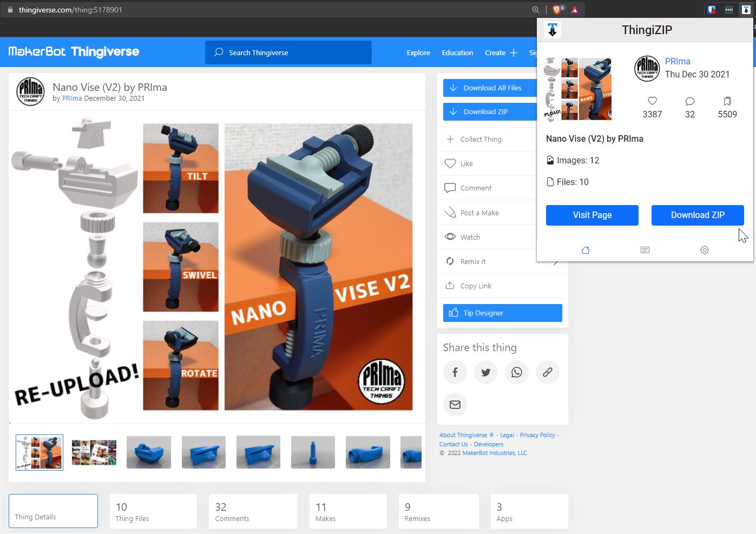The image size is (756, 534).
Task: Click the Search Thingiverse field
Action: pos(288,52)
